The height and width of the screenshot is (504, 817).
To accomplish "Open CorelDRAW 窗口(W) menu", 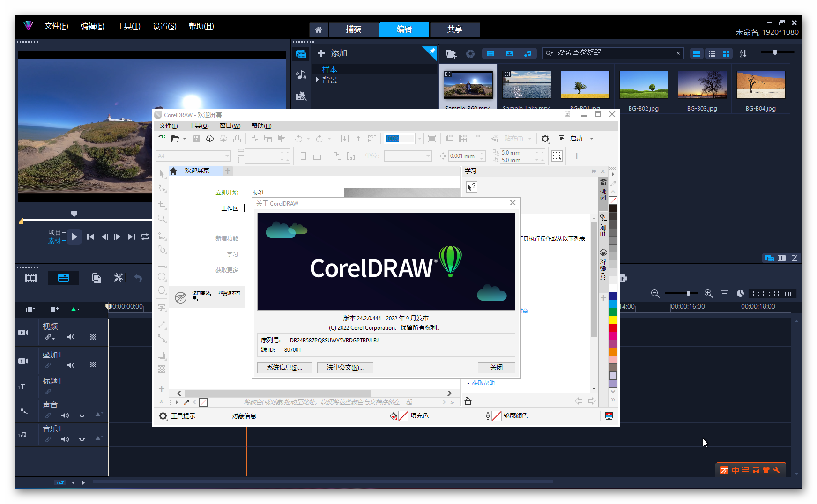I will (230, 126).
